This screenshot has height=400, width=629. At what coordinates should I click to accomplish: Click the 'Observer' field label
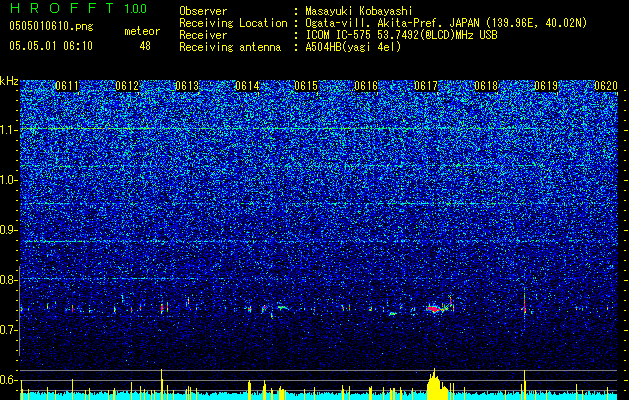[203, 11]
